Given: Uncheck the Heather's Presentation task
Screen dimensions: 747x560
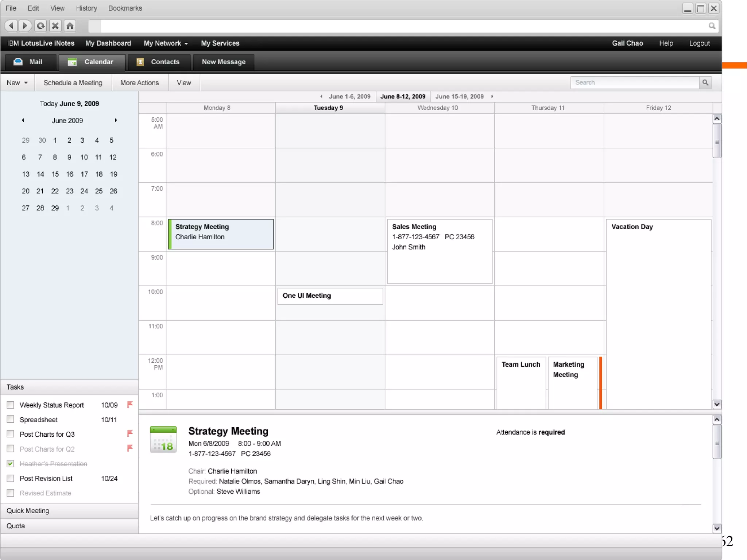Looking at the screenshot, I should (x=11, y=464).
